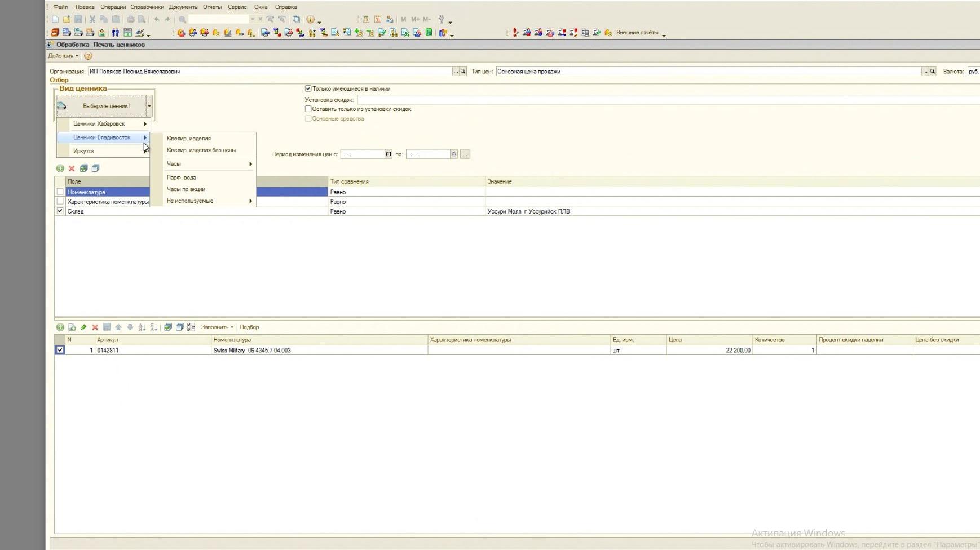This screenshot has height=550, width=980.
Task: Enable Характеристика номенклатуры filter checkbox
Action: [60, 202]
